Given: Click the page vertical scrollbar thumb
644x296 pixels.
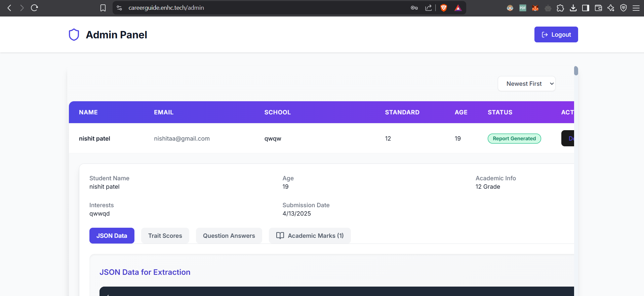Looking at the screenshot, I should click(576, 71).
